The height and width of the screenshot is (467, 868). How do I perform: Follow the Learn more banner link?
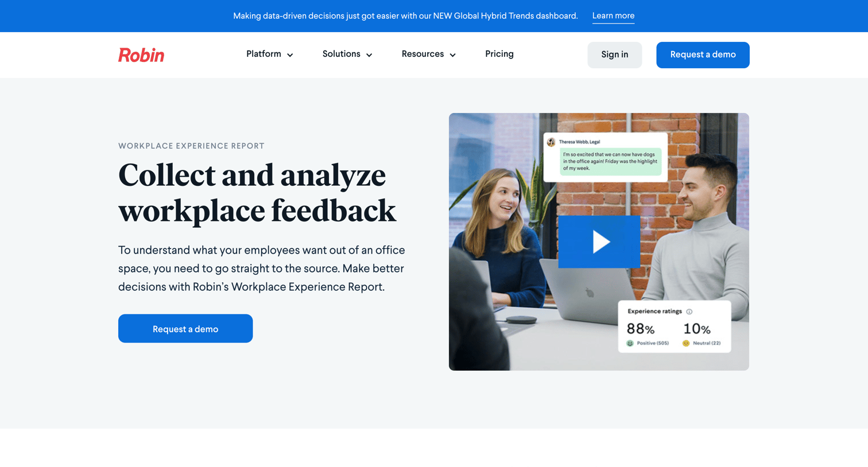[613, 16]
